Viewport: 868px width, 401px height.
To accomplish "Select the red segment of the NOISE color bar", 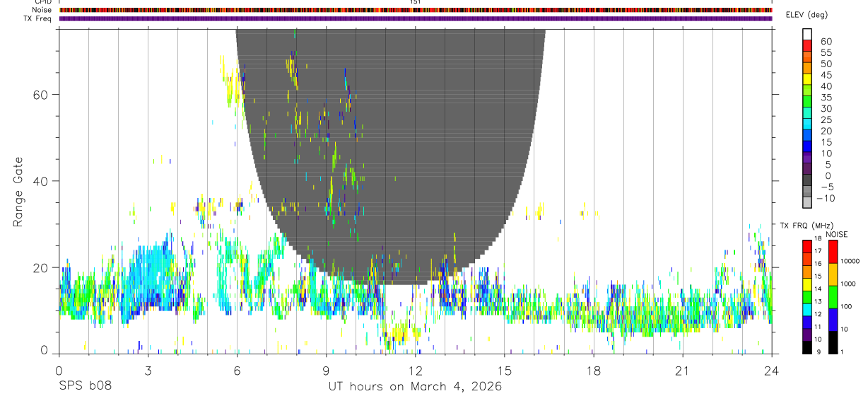I will (x=833, y=252).
